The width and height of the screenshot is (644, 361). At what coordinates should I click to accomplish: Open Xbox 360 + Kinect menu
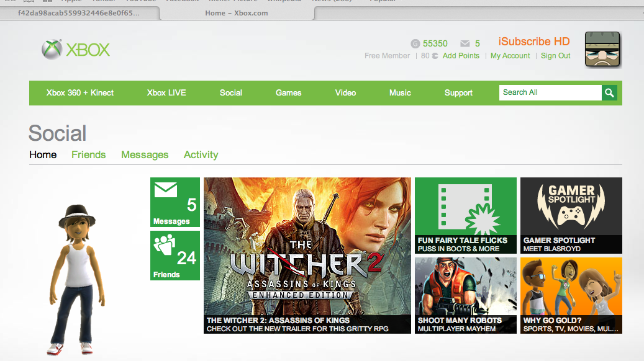(79, 92)
